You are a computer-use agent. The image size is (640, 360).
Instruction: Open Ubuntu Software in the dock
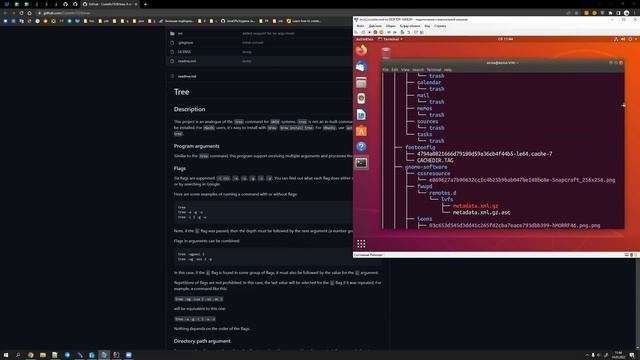pyautogui.click(x=361, y=131)
